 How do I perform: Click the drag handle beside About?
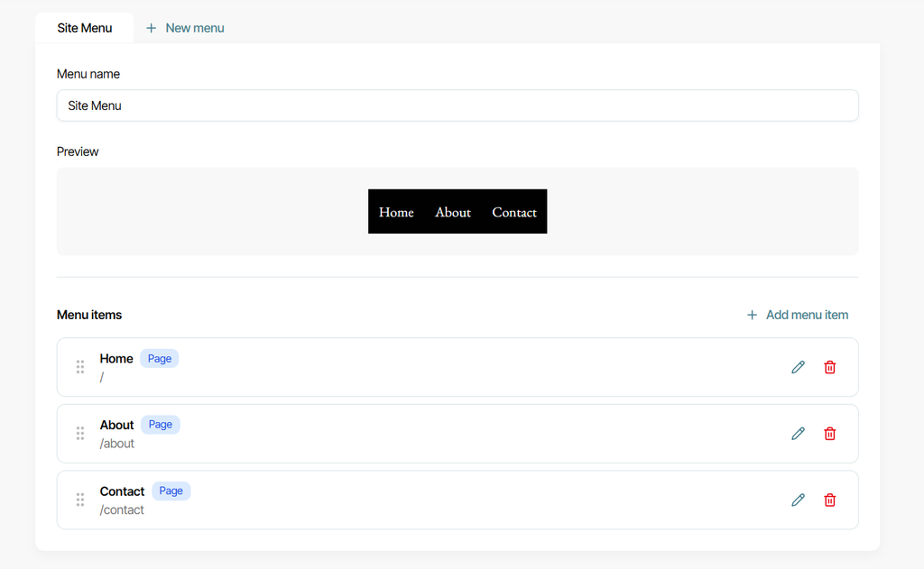(80, 434)
